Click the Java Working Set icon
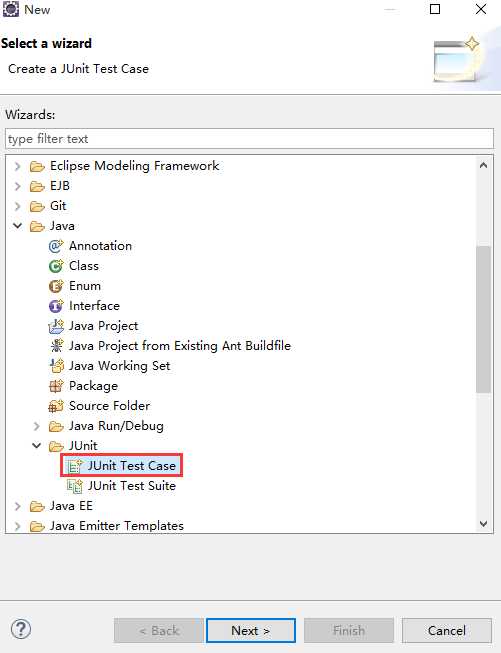Screen dimensions: 501x653 (x=56, y=366)
